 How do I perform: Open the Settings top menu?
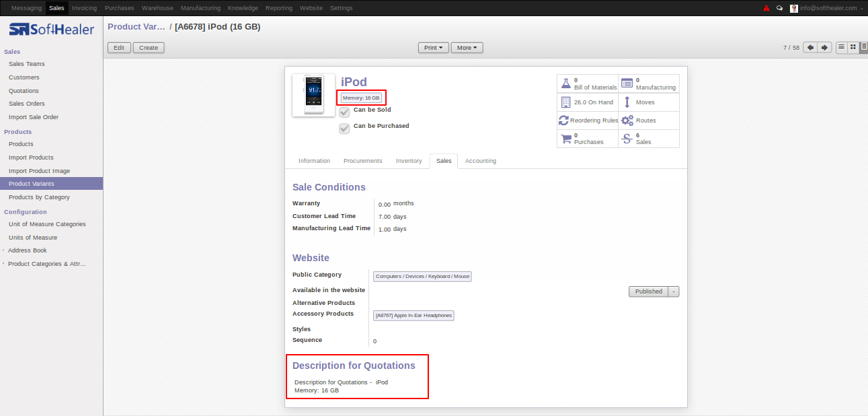(342, 8)
